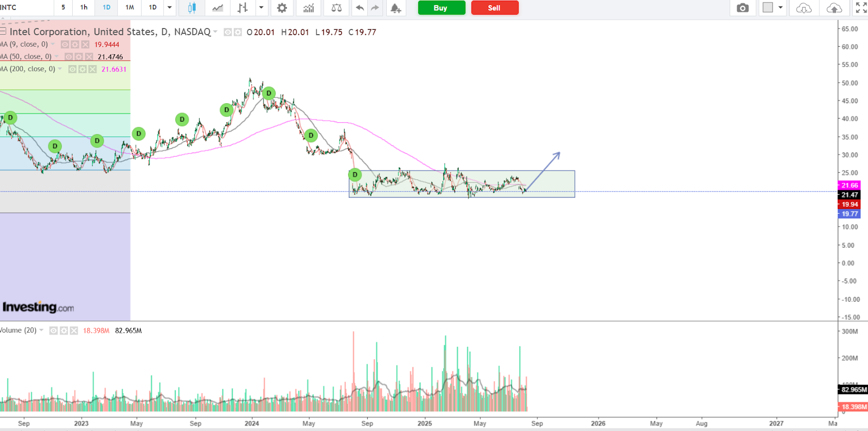Screen dimensions: 868x431
Task: Expand the time interval dropdown arrow
Action: [170, 8]
